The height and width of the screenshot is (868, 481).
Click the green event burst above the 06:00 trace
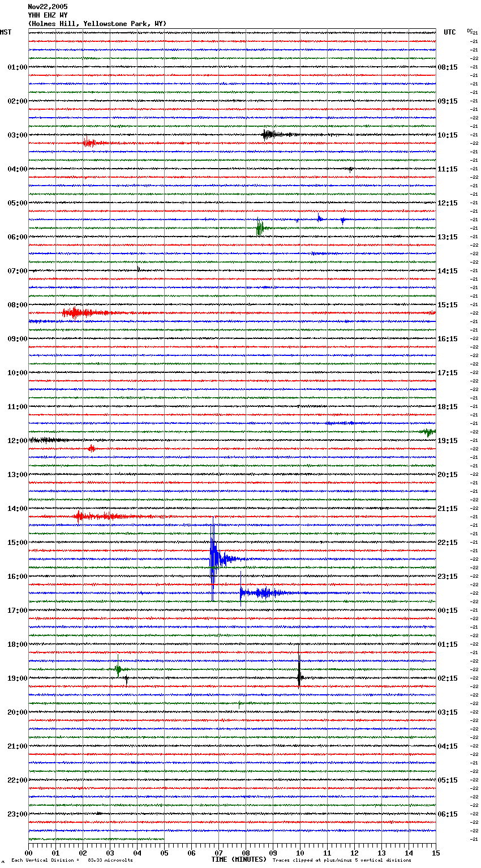(x=260, y=227)
